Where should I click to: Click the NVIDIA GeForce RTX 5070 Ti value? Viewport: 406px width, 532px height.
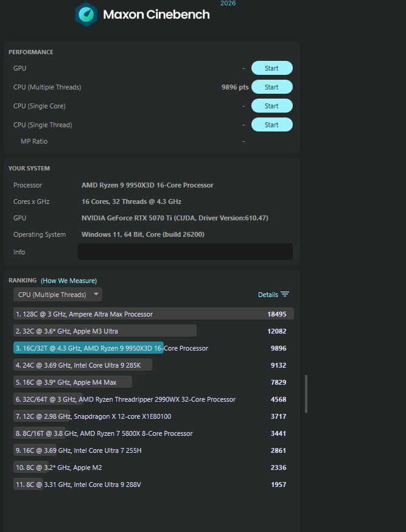click(175, 218)
